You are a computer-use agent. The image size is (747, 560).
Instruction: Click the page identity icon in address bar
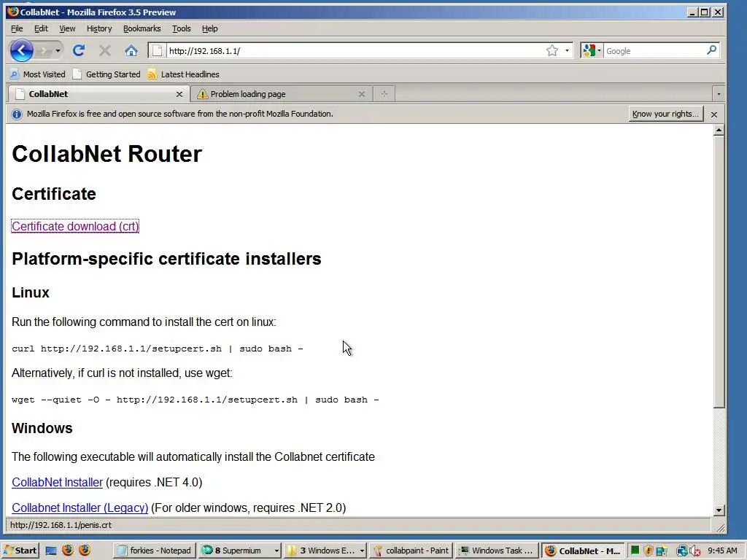[158, 50]
